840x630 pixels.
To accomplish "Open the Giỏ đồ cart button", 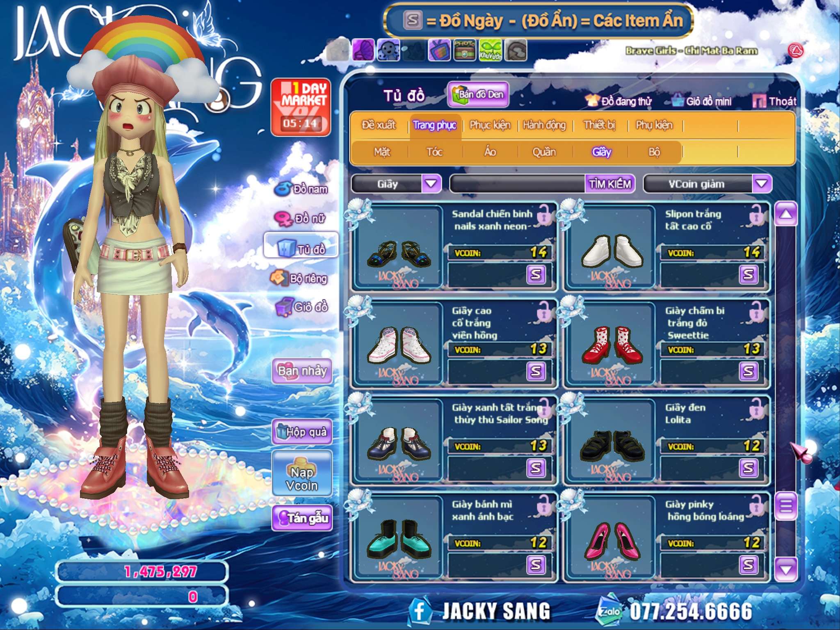I will (302, 307).
